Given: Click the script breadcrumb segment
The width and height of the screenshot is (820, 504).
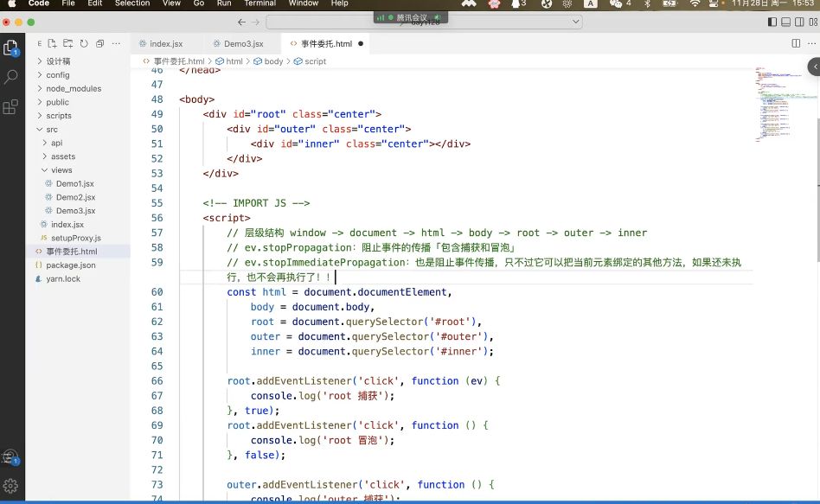Looking at the screenshot, I should (x=311, y=61).
